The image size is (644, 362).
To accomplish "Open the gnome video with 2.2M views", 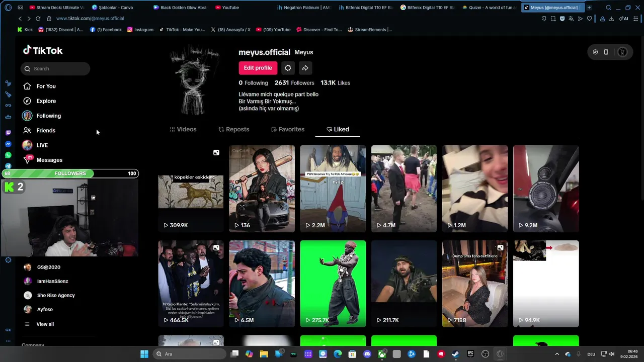I will pos(333,189).
